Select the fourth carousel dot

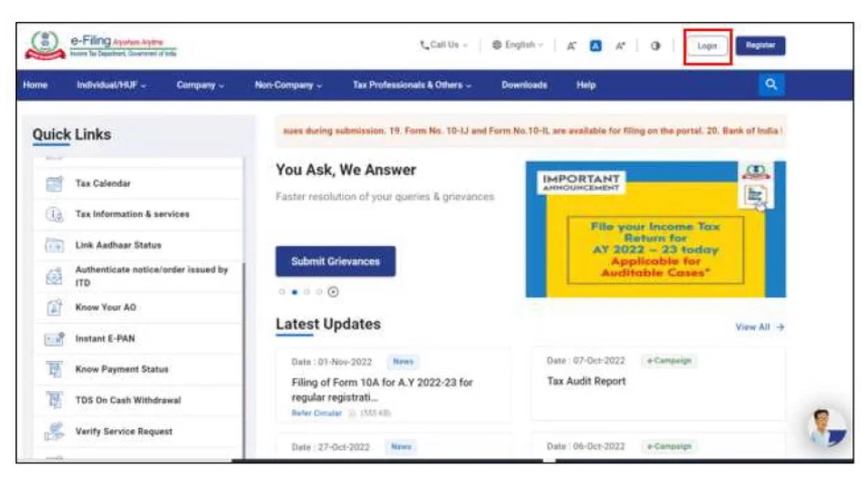[x=319, y=292]
